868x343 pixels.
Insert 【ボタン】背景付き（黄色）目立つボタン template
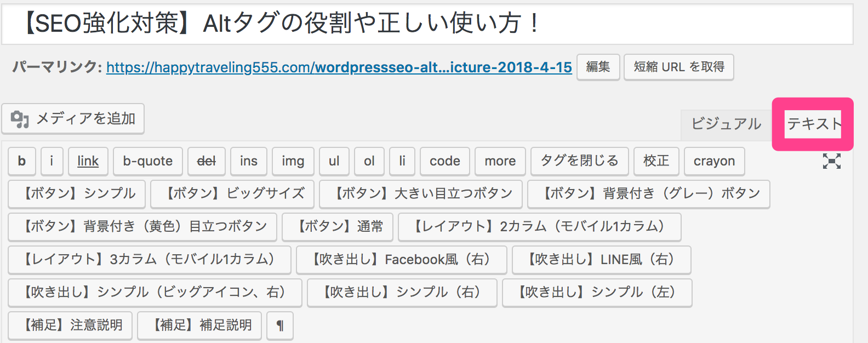142,227
